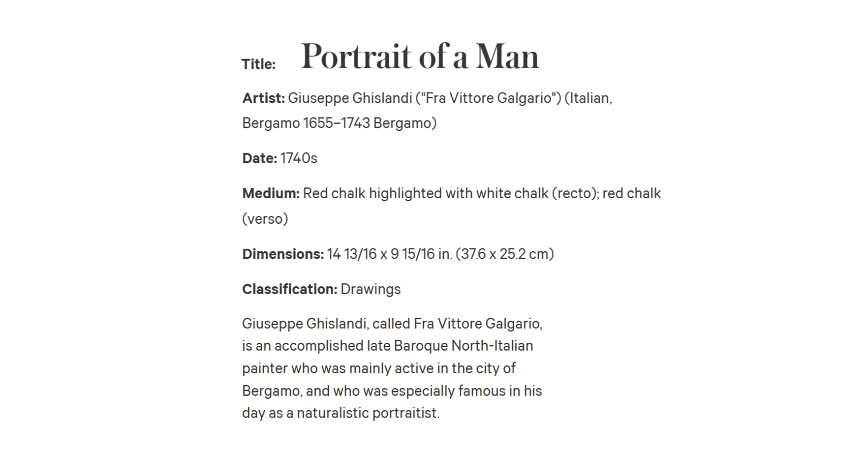The width and height of the screenshot is (868, 451).
Task: Click the '(verso)' text
Action: pos(265,219)
